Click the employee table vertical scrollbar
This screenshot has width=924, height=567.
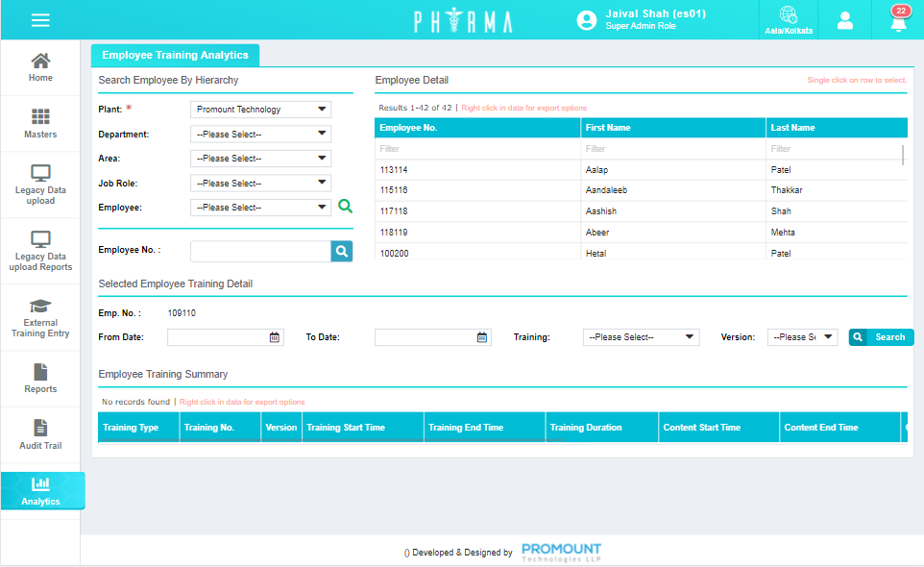point(903,155)
